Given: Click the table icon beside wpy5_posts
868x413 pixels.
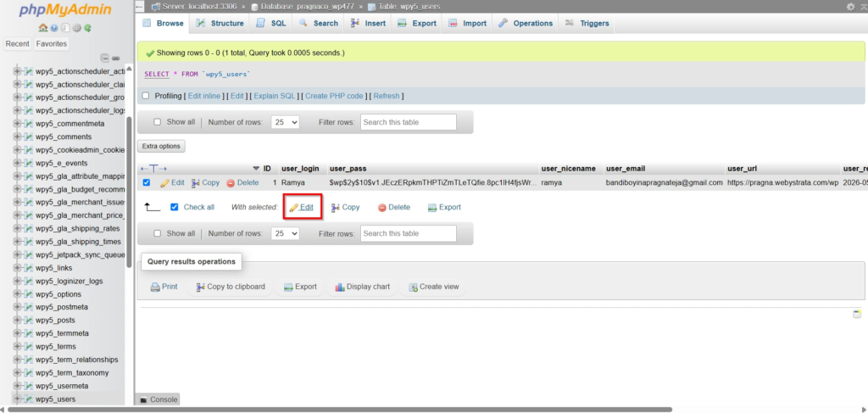Looking at the screenshot, I should [x=29, y=320].
